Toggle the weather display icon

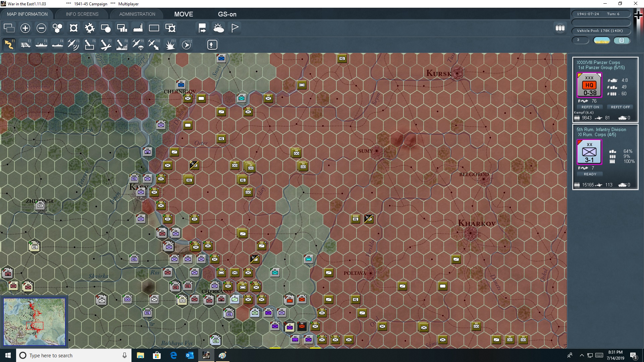(x=219, y=28)
